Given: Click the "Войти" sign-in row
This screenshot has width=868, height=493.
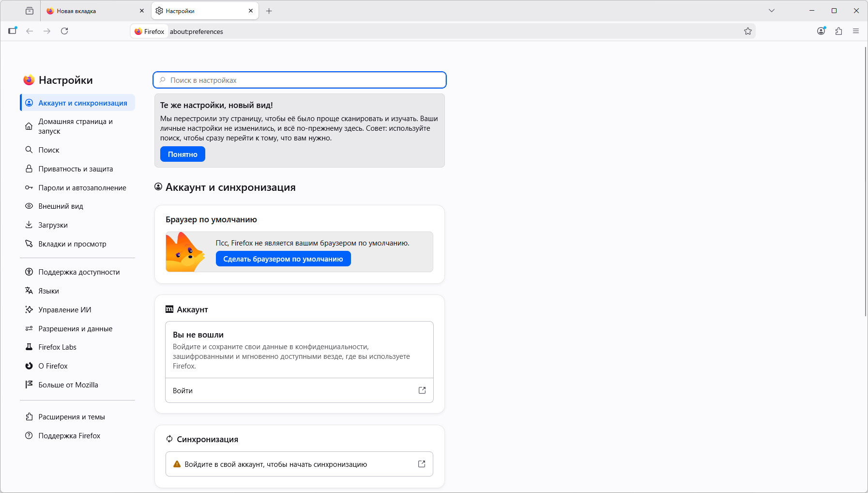Looking at the screenshot, I should (x=299, y=390).
